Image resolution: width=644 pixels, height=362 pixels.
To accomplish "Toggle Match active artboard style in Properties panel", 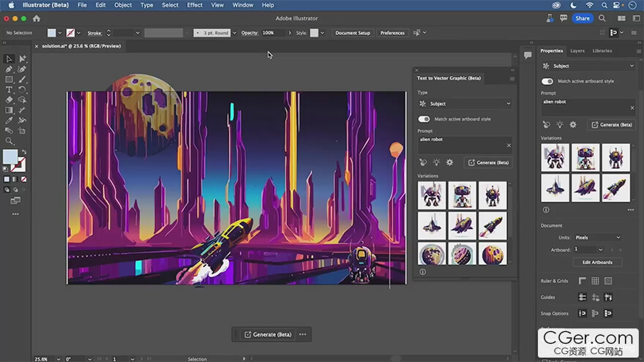I will 547,81.
